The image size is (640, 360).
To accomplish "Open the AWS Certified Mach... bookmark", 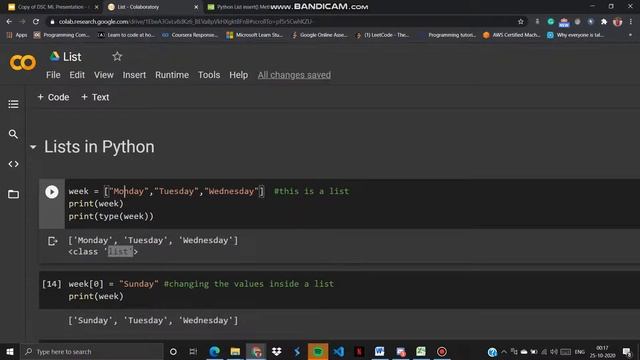I will (x=511, y=35).
